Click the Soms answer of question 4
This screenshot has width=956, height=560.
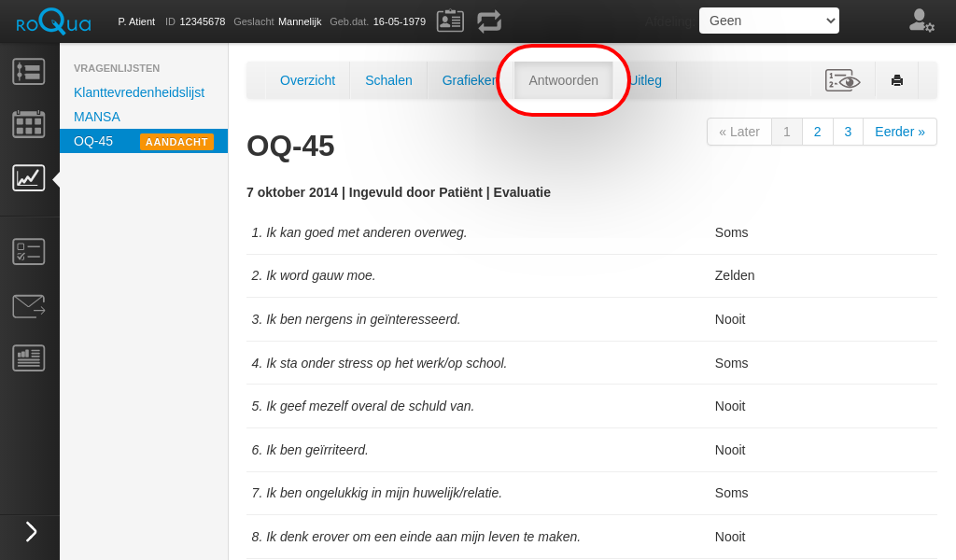[732, 363]
